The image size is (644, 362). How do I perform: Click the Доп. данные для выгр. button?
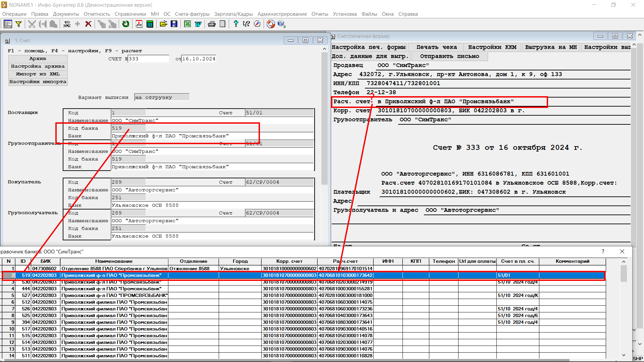[370, 56]
